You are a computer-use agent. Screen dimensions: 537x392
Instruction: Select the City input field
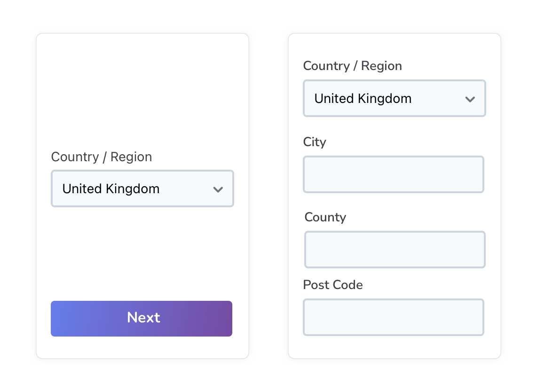point(394,174)
